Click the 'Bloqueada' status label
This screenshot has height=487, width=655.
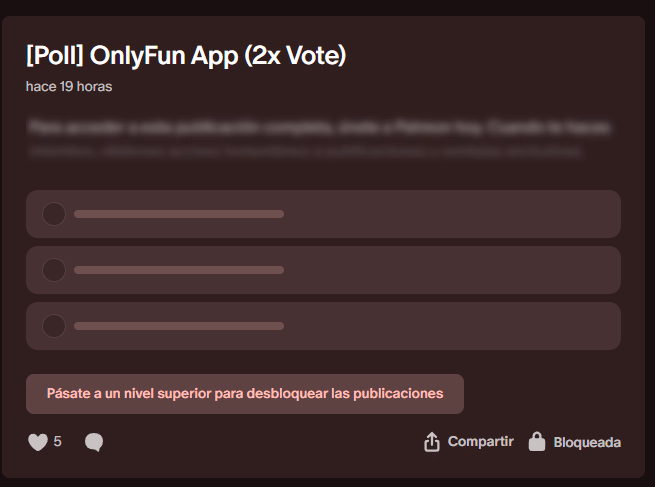click(x=587, y=442)
